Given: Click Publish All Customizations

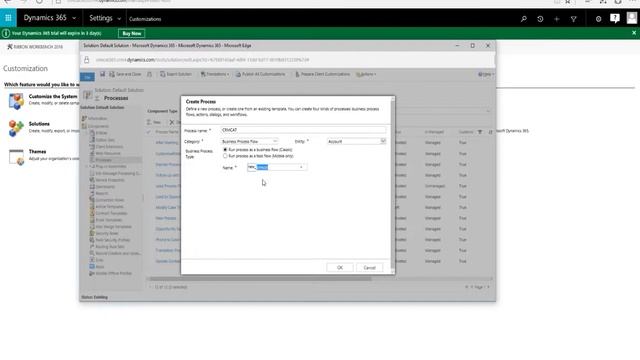Looking at the screenshot, I should (x=260, y=74).
